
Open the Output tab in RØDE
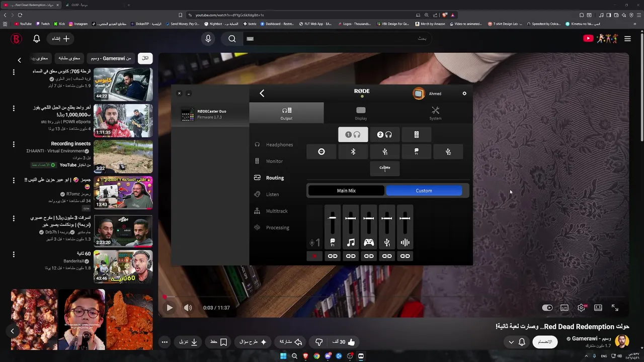[x=286, y=113]
